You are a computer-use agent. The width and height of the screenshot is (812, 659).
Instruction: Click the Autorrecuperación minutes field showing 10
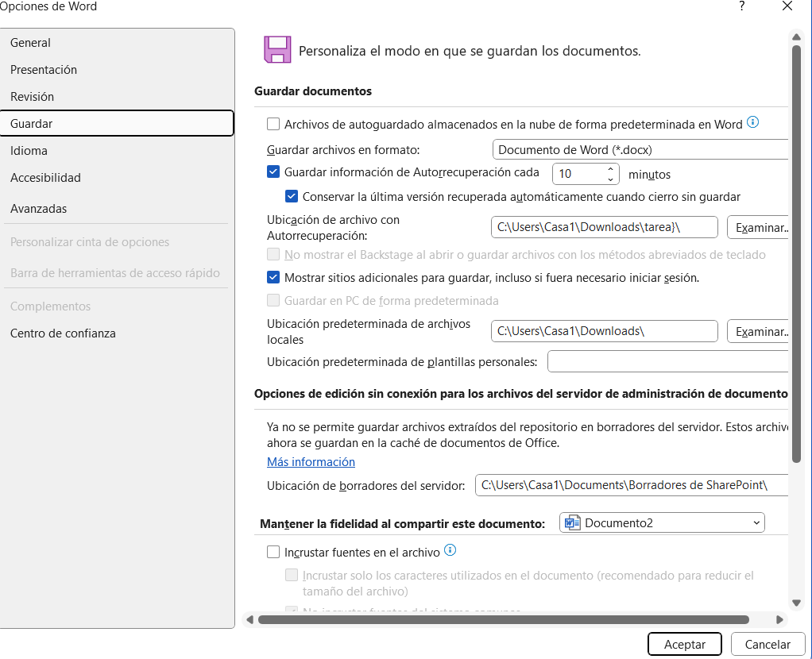tap(579, 174)
